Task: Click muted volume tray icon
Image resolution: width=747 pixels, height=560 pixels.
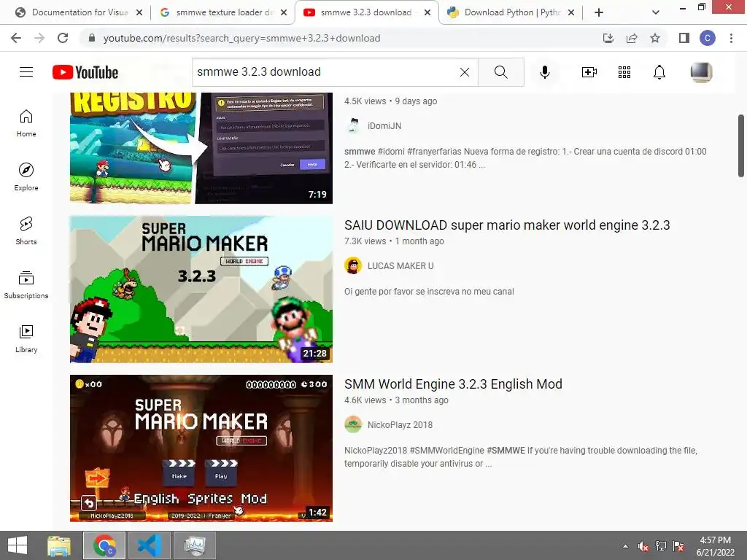Action: tap(643, 546)
